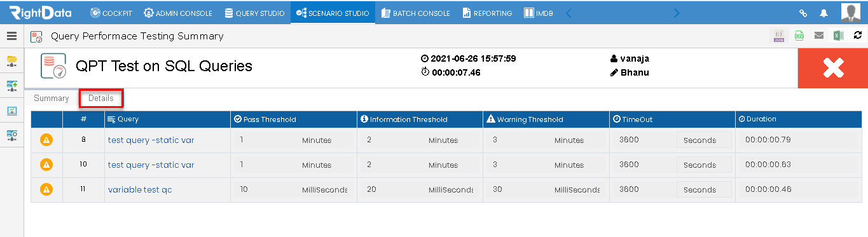Open timeout Seconds unit for query 8
Viewport: 868px width, 237px height.
(704, 140)
